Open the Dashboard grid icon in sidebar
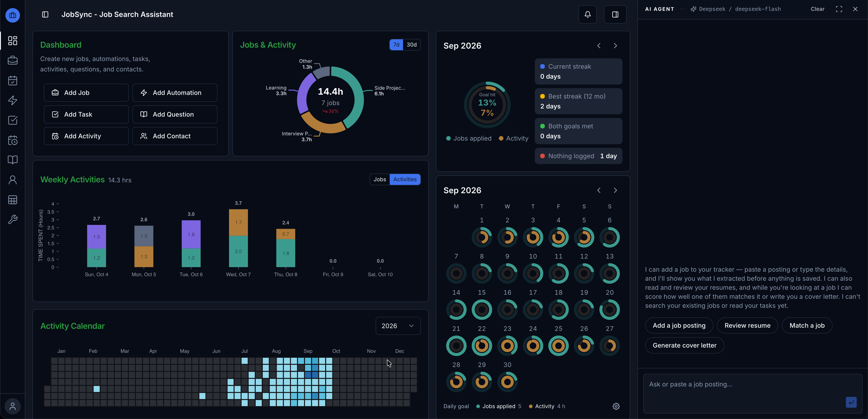 pos(12,41)
